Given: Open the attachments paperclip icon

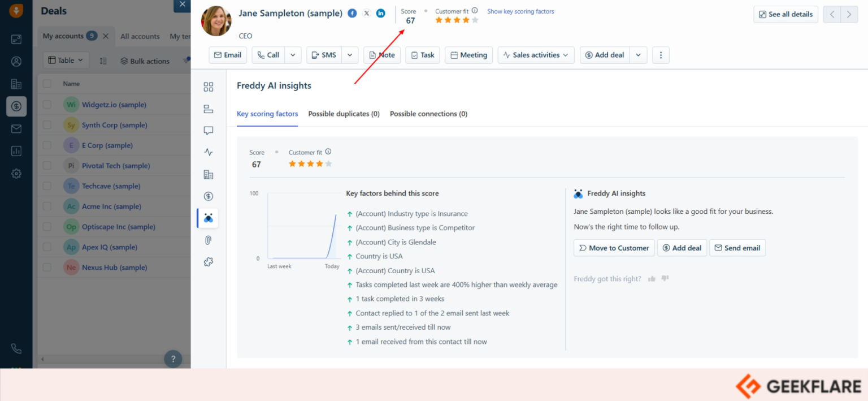Looking at the screenshot, I should (209, 240).
